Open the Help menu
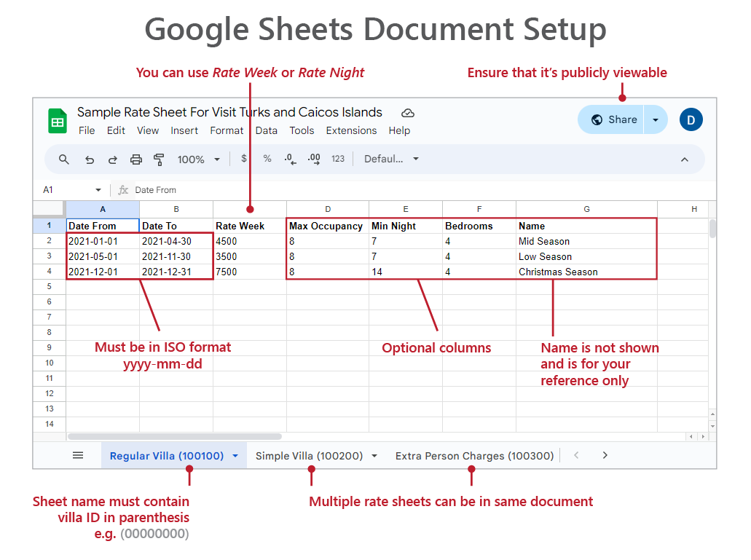Screen dimensions: 751x560 click(x=399, y=130)
